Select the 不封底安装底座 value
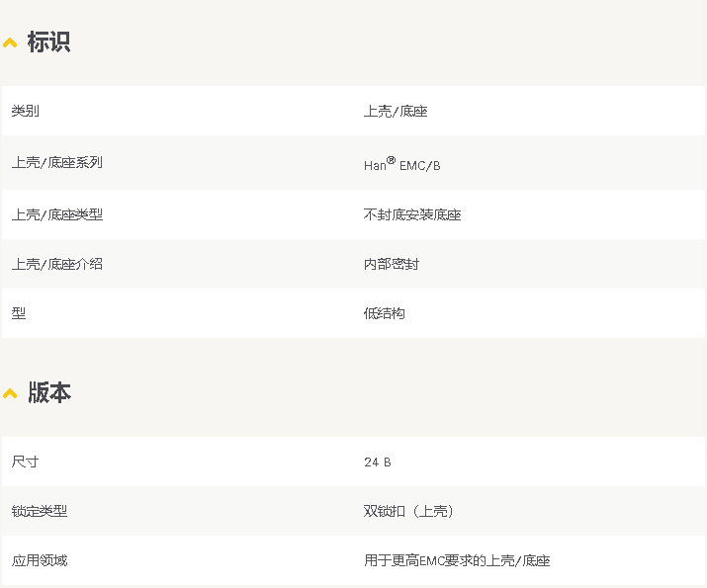Image resolution: width=707 pixels, height=588 pixels. tap(412, 214)
